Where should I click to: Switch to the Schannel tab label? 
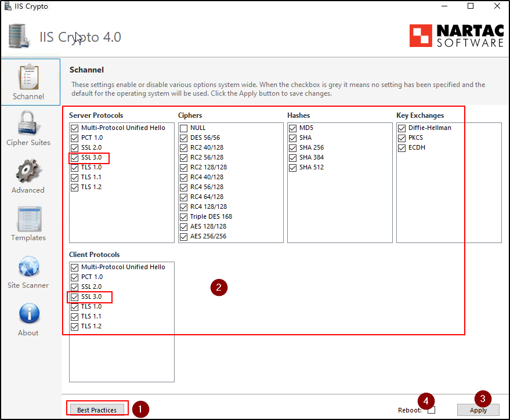point(28,96)
